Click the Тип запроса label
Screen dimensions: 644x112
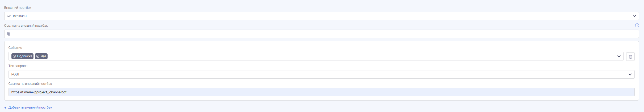coord(18,66)
